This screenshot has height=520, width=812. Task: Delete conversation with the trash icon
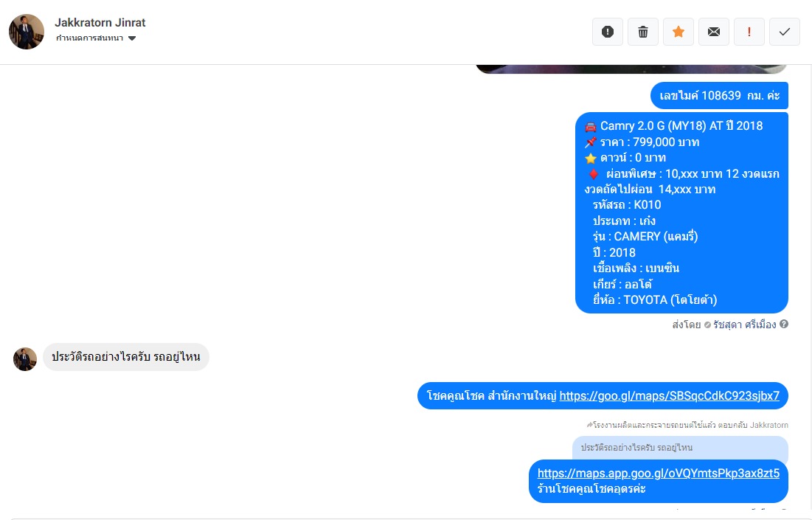coord(642,32)
